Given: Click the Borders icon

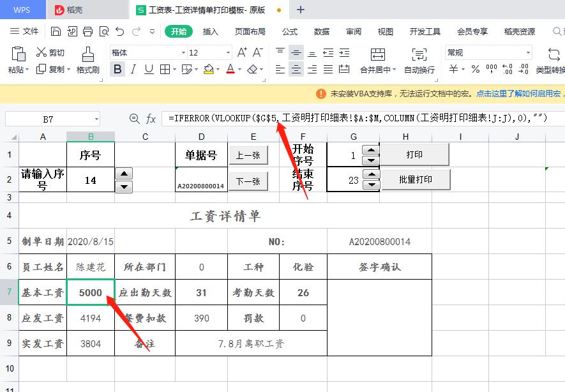Looking at the screenshot, I should (165, 69).
